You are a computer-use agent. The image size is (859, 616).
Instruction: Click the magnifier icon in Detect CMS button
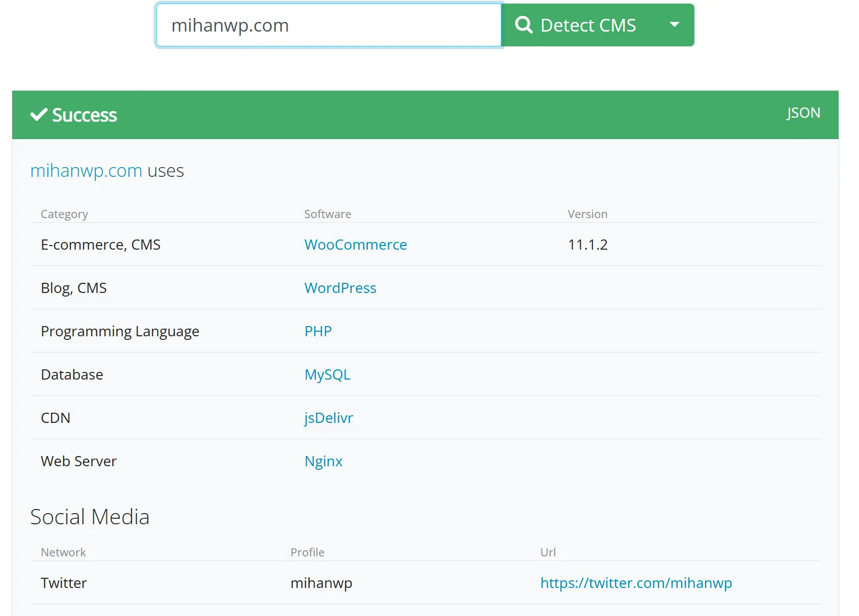[x=524, y=24]
